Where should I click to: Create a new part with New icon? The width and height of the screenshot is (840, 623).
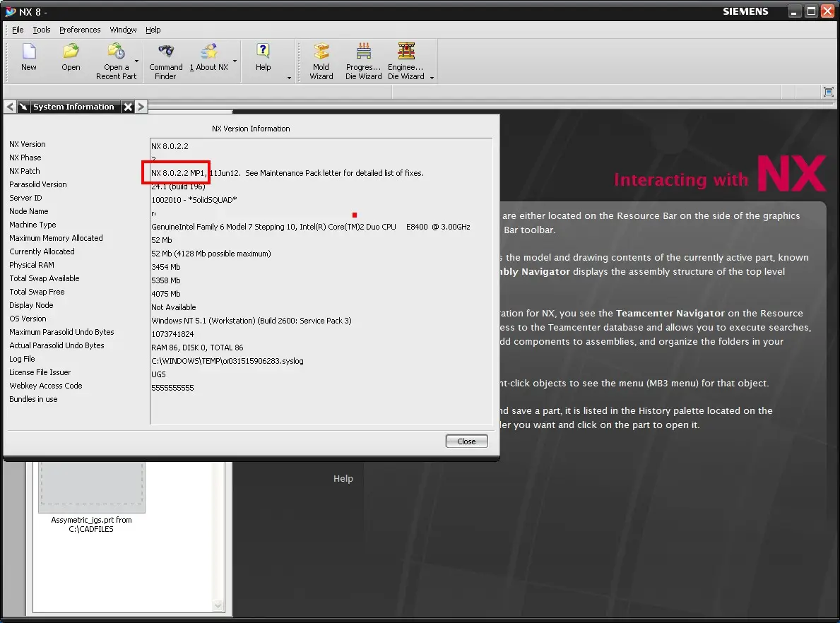(29, 57)
